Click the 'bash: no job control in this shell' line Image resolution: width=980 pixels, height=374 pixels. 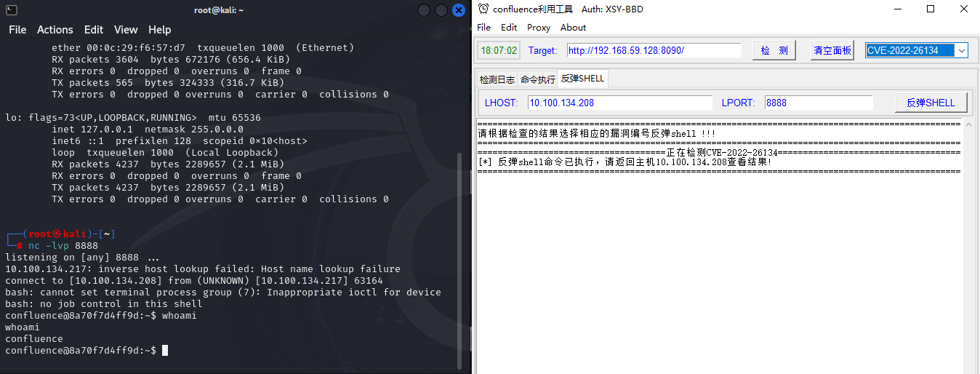coord(104,304)
